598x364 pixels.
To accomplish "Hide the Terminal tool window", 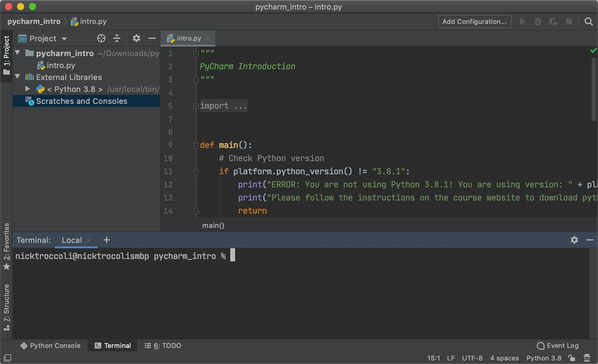I will [x=590, y=240].
